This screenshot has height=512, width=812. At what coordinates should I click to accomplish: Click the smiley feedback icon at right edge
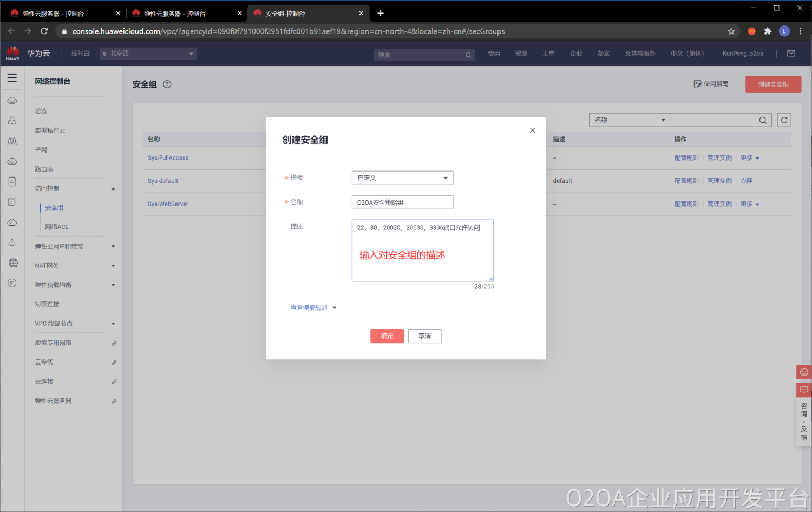coord(804,372)
